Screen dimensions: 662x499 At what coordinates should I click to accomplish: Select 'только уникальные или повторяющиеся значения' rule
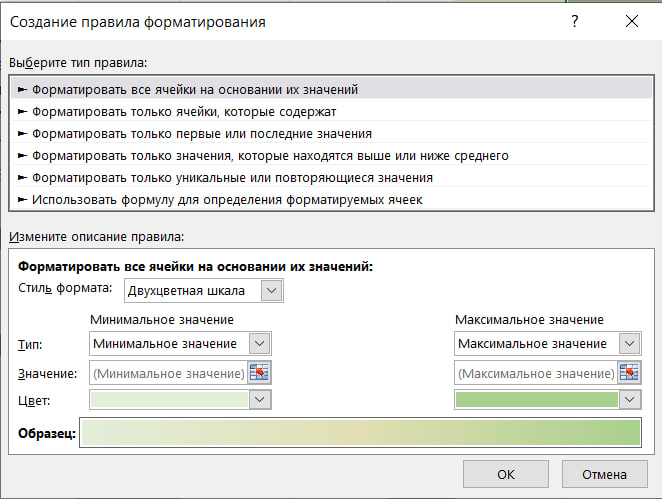[232, 177]
